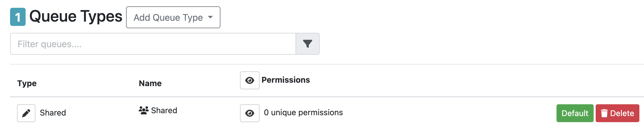Click the Name column header
This screenshot has height=140, width=644.
[x=150, y=83]
